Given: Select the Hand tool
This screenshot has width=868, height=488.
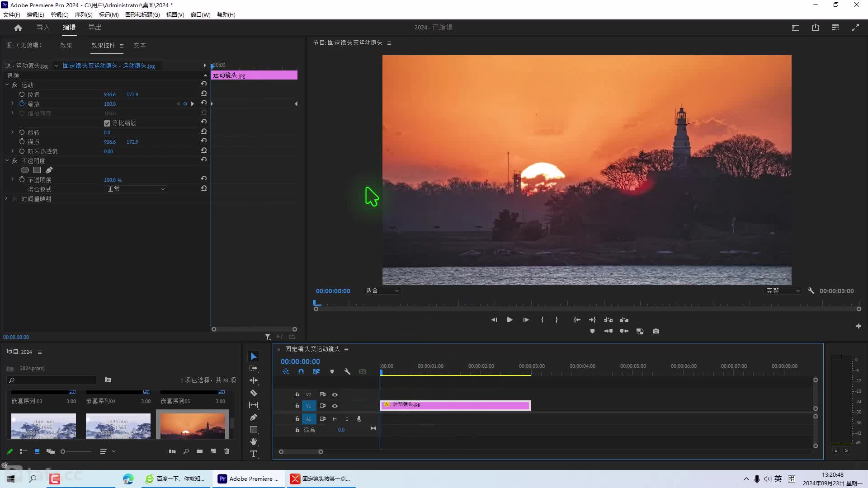Looking at the screenshot, I should pos(254,441).
